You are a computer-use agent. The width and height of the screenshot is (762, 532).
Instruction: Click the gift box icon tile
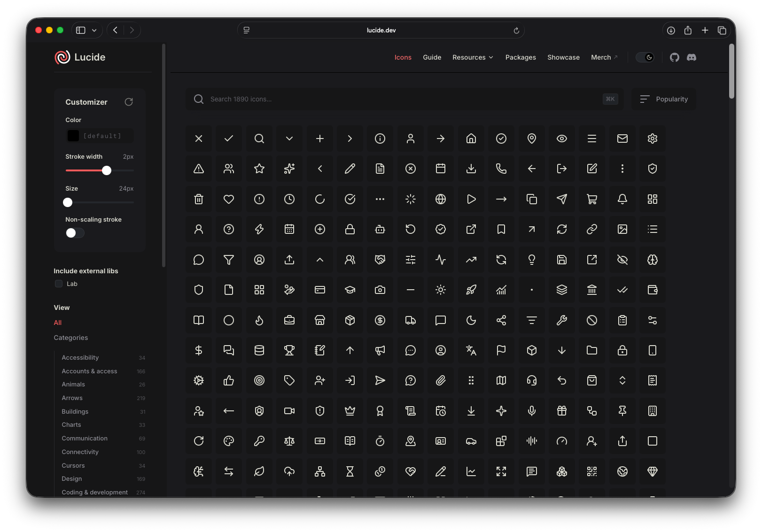pos(562,411)
